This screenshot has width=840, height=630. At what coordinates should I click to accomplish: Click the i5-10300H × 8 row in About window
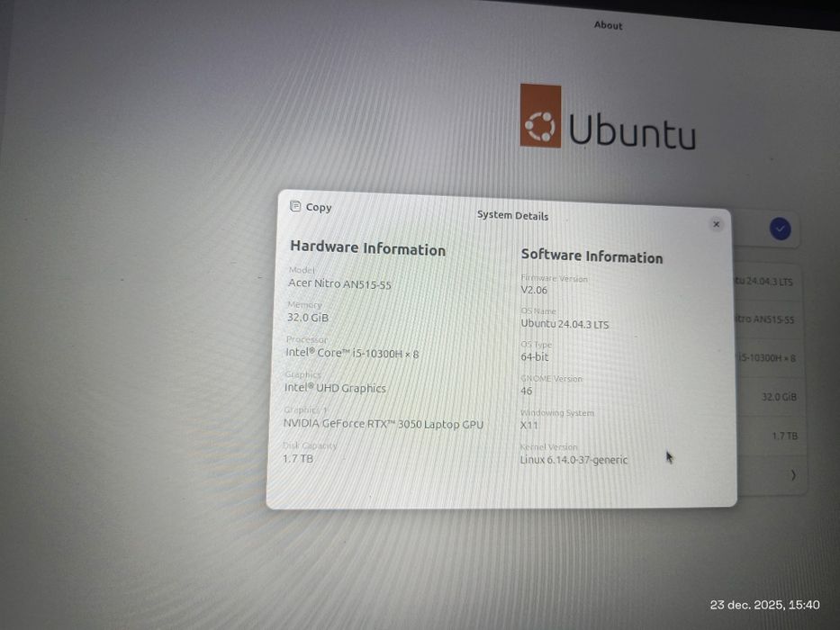(768, 358)
